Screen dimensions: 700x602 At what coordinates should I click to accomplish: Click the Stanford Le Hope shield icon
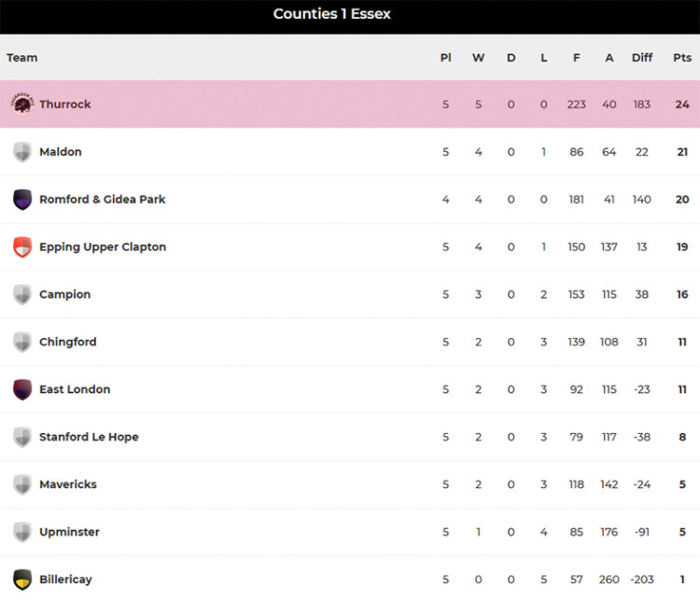click(x=22, y=437)
